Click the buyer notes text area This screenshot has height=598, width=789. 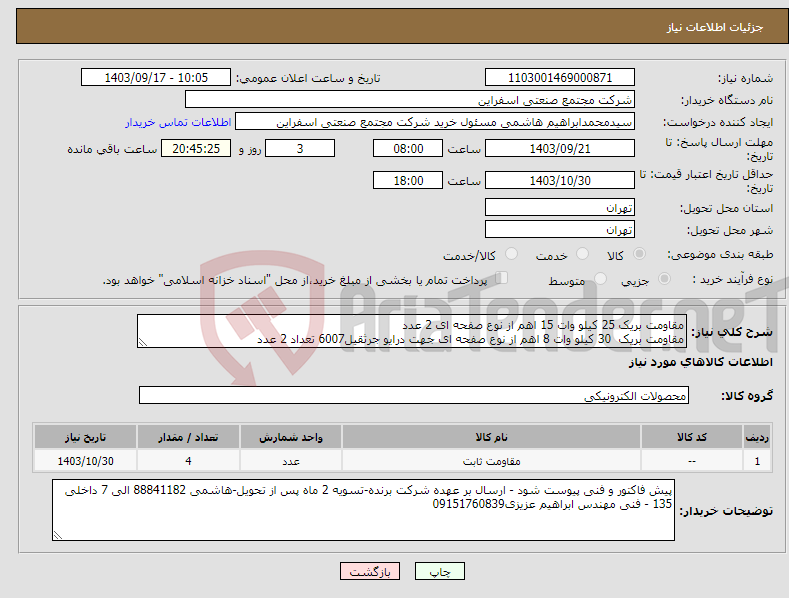[363, 510]
